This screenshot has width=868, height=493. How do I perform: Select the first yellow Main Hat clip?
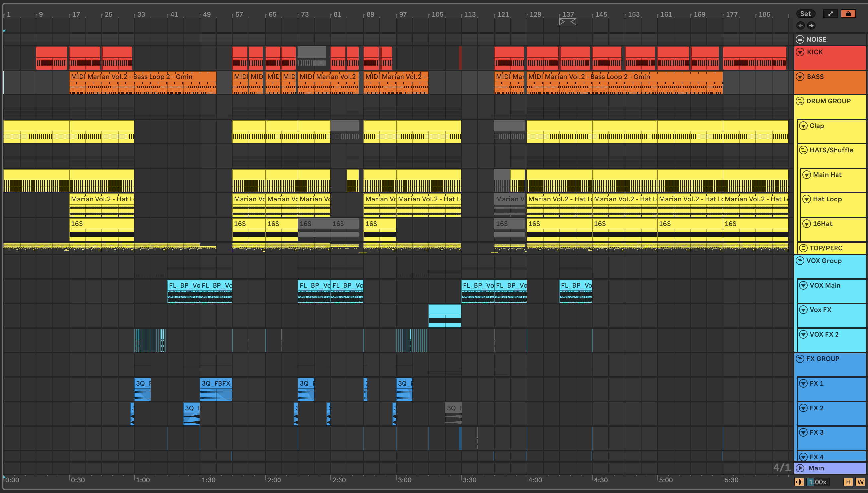(x=36, y=181)
